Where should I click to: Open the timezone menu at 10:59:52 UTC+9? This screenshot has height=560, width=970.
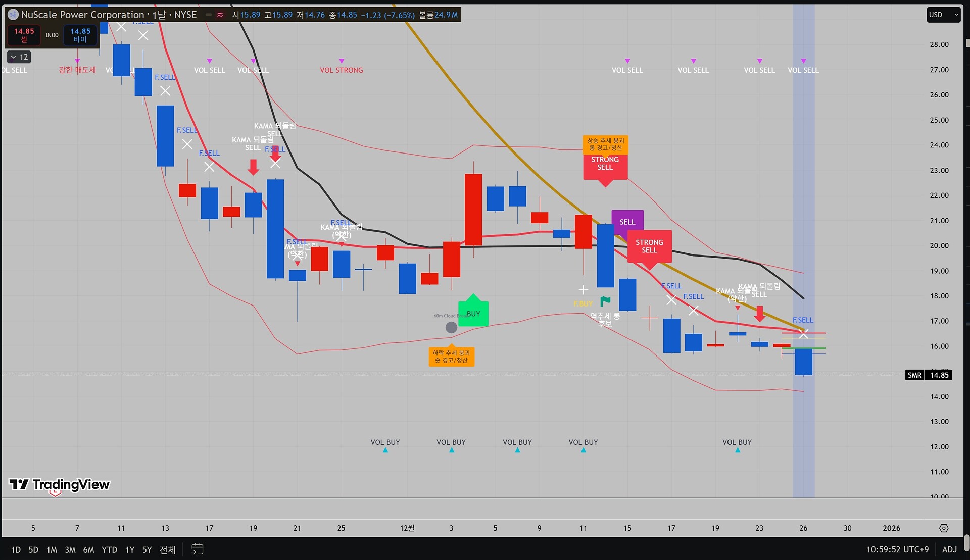pos(897,549)
